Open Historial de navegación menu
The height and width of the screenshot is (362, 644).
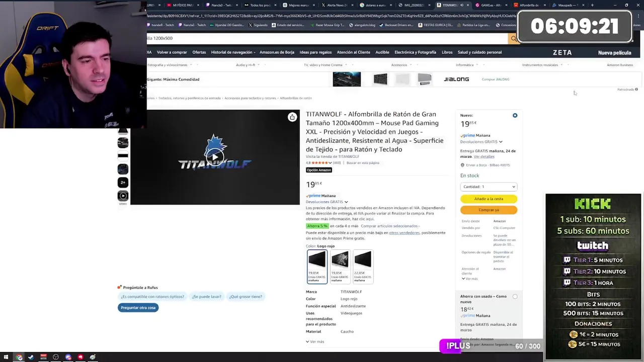click(x=233, y=52)
